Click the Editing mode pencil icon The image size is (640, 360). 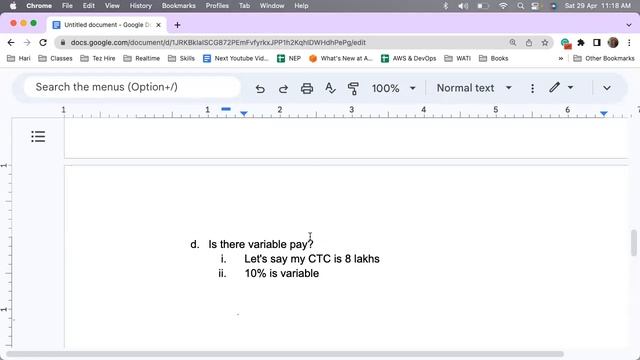tap(554, 87)
